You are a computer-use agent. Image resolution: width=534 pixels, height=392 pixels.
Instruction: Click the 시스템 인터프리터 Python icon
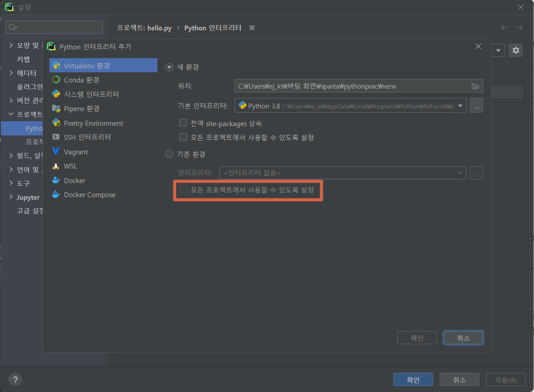click(56, 94)
